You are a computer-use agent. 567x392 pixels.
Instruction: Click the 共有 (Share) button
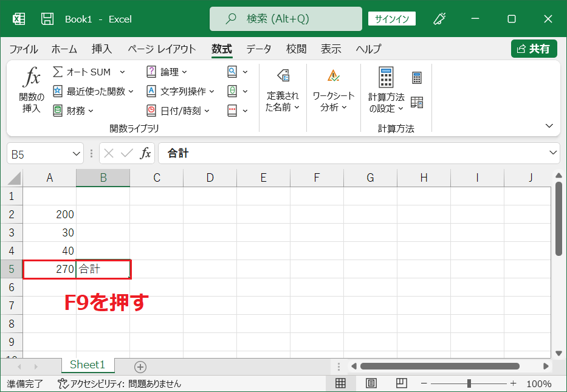click(534, 49)
